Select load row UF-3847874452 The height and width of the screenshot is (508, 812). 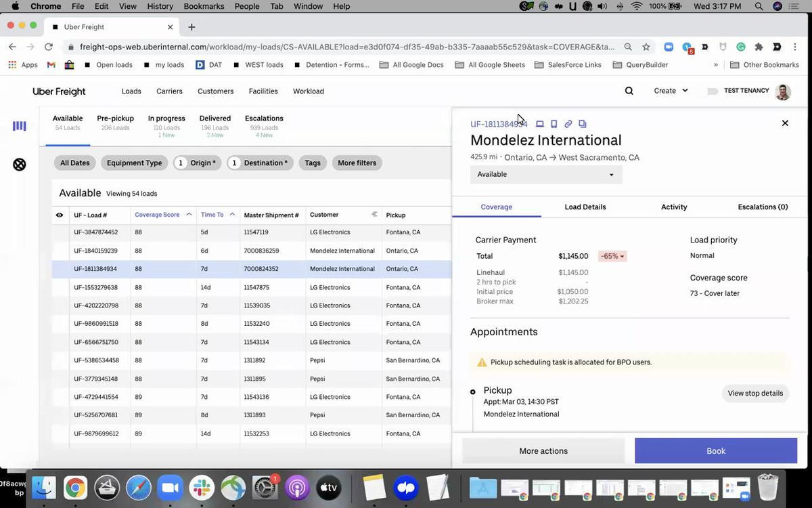click(252, 232)
